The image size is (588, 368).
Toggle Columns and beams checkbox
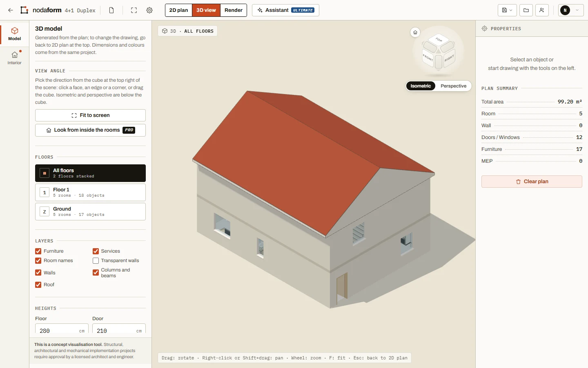pyautogui.click(x=96, y=273)
